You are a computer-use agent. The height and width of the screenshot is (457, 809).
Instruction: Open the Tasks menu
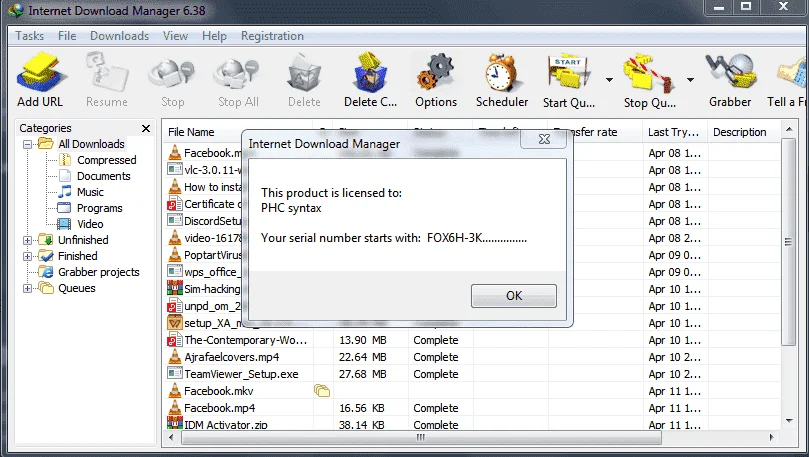click(29, 36)
